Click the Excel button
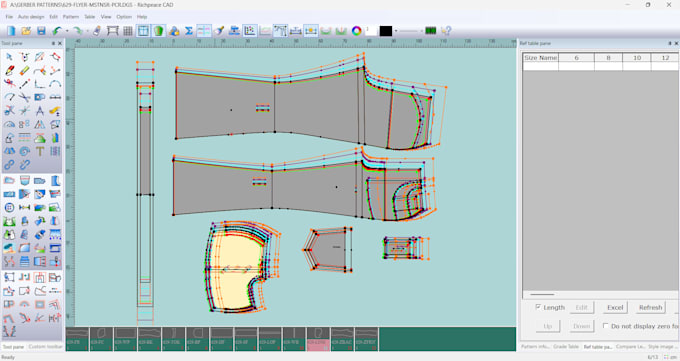Screen dimensions: 680x361 point(615,307)
